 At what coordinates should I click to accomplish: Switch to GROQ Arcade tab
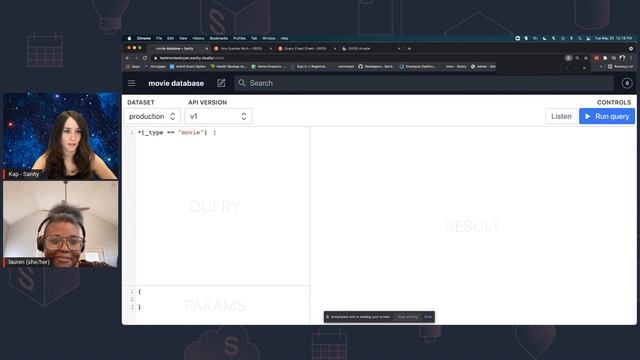pyautogui.click(x=371, y=49)
